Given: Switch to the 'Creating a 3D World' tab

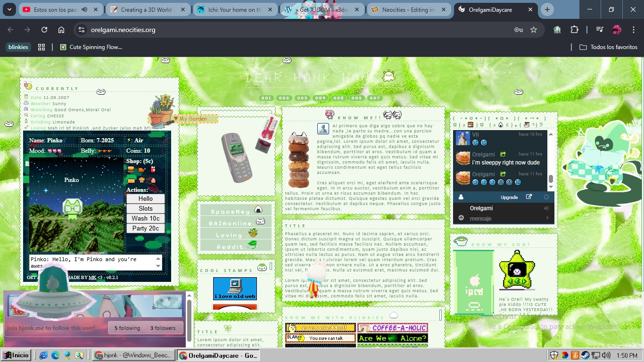Looking at the screenshot, I should (147, 9).
